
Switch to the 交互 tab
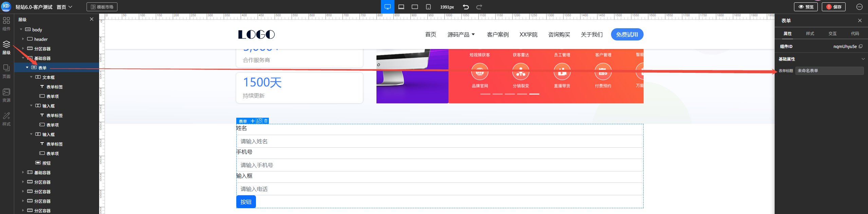[832, 33]
